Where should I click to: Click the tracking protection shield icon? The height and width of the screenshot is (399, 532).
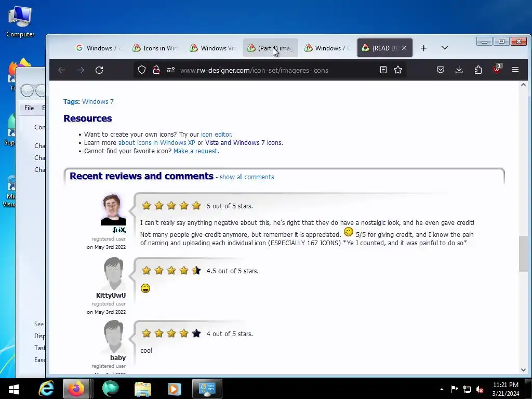pyautogui.click(x=142, y=70)
